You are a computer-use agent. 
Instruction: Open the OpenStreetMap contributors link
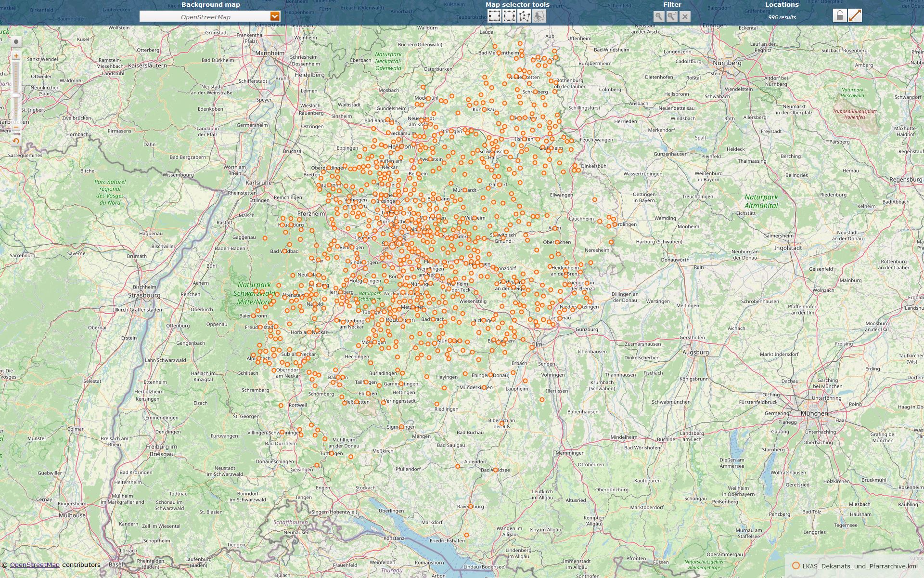coord(35,565)
